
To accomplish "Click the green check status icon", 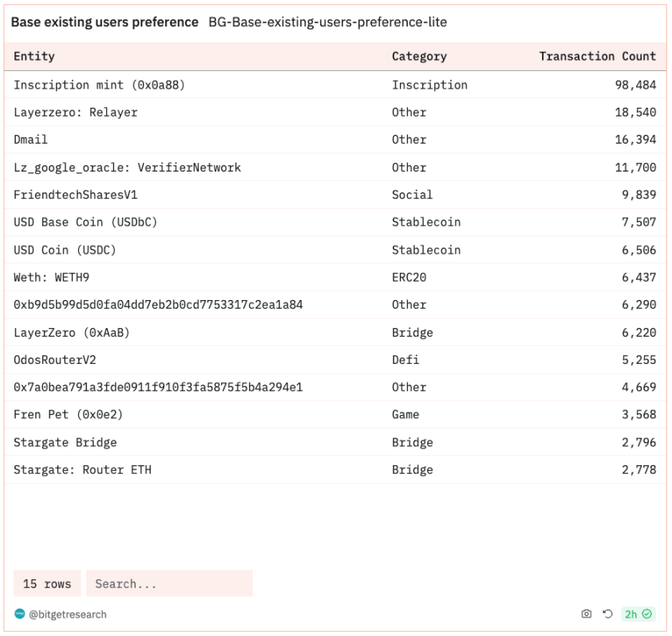I will click(x=646, y=614).
